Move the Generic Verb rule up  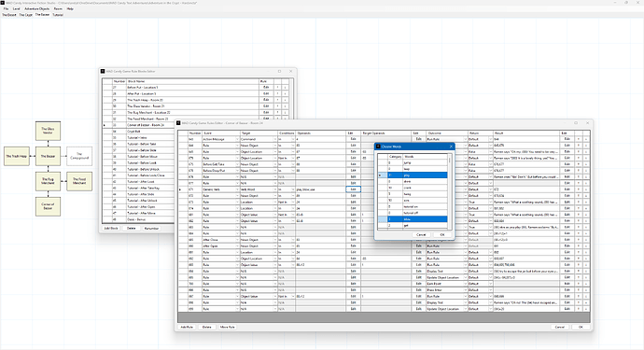tap(579, 189)
